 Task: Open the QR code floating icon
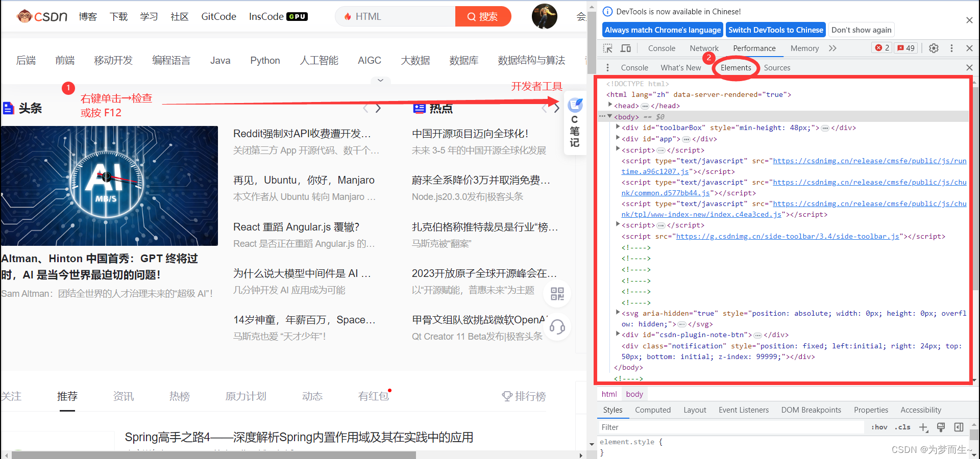557,294
